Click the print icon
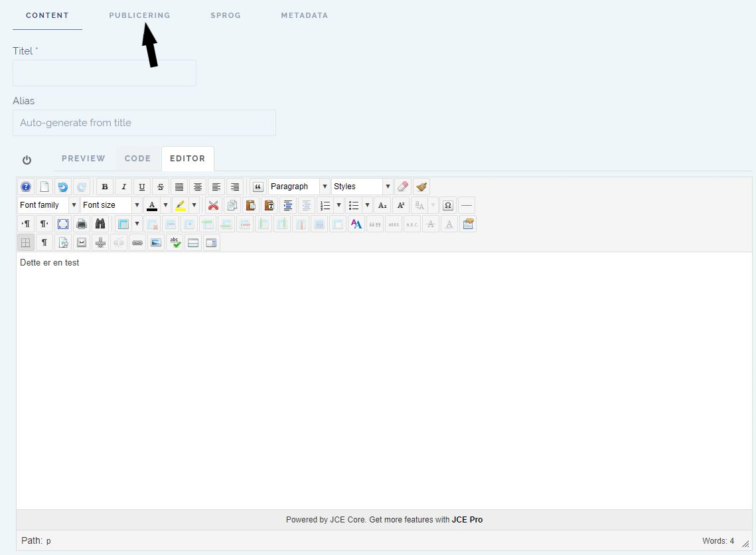The width and height of the screenshot is (756, 555). [x=82, y=224]
